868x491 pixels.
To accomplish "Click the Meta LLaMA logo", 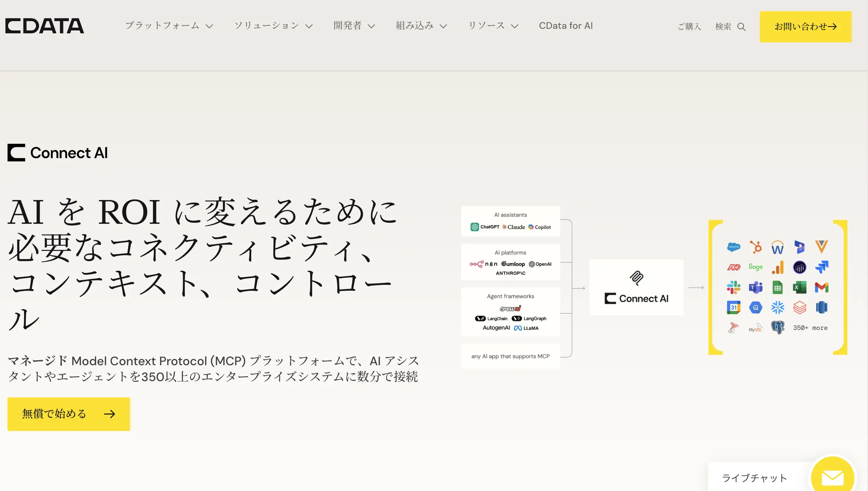I will coord(526,328).
